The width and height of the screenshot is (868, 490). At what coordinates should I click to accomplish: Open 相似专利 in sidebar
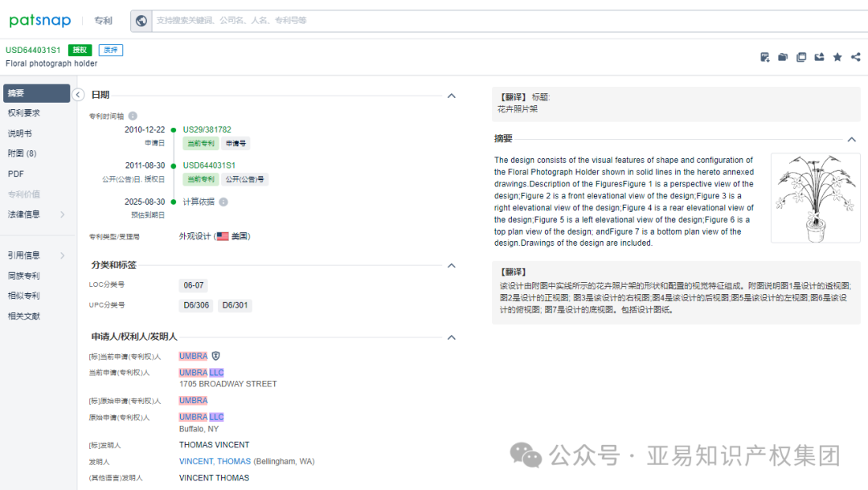coord(24,296)
